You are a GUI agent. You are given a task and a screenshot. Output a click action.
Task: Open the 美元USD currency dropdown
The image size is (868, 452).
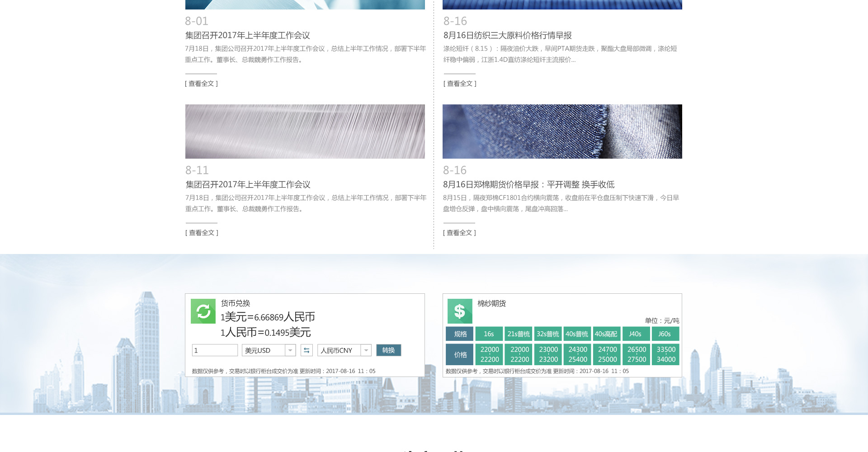[269, 350]
